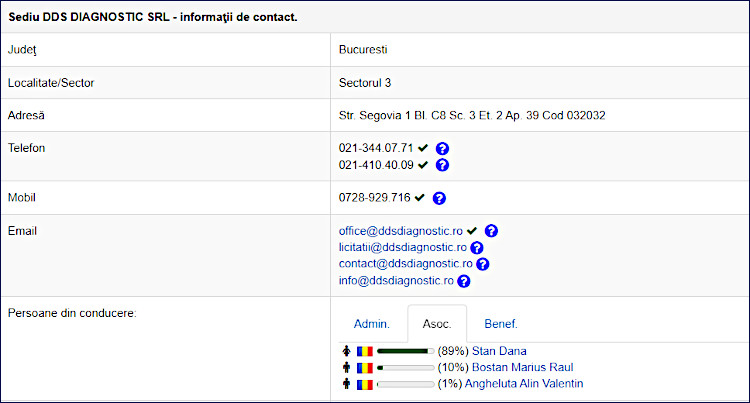The image size is (750, 403).
Task: Click Stan Dana's 89% ownership bar
Action: (405, 351)
